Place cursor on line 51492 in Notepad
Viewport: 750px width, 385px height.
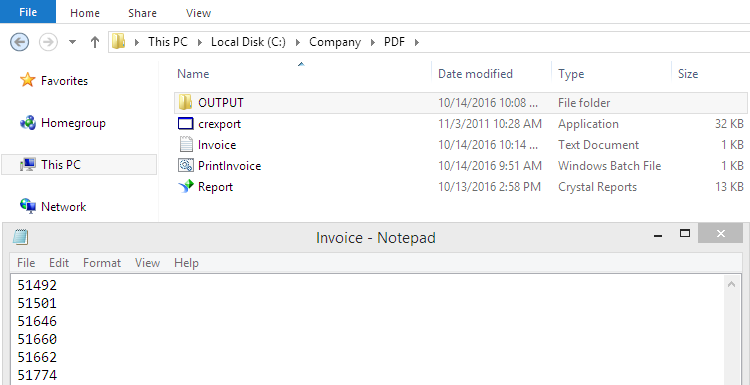[37, 286]
